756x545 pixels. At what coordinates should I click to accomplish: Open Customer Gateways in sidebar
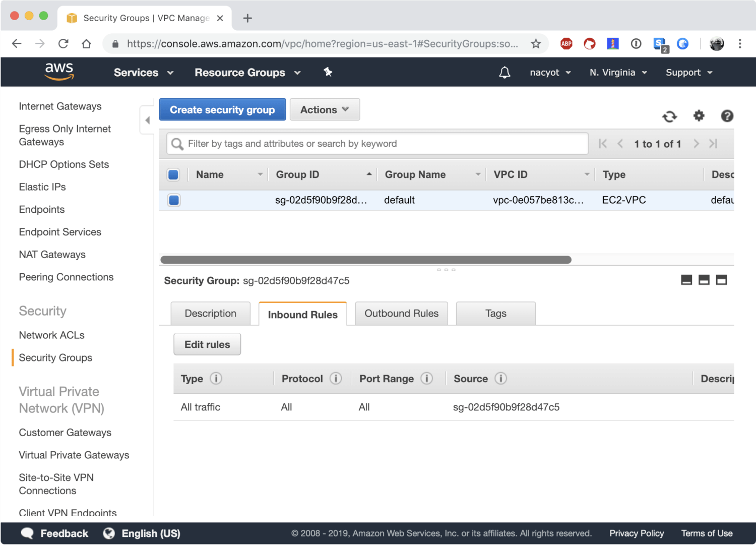pyautogui.click(x=65, y=433)
